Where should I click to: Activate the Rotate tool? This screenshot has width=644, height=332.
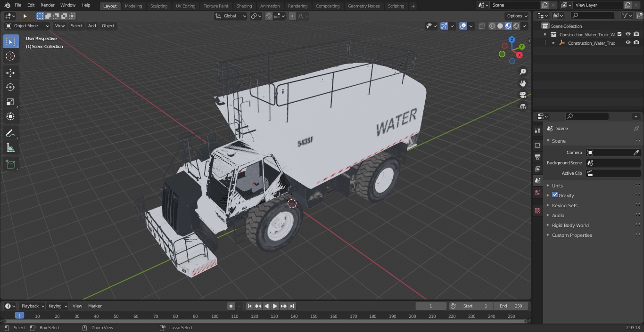click(x=10, y=87)
